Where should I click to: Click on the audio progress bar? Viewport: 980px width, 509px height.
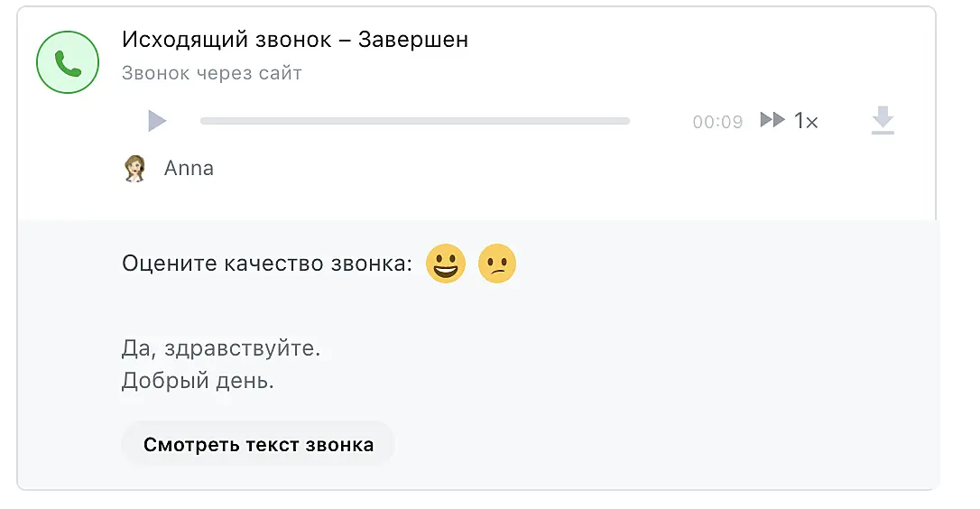[x=415, y=121]
